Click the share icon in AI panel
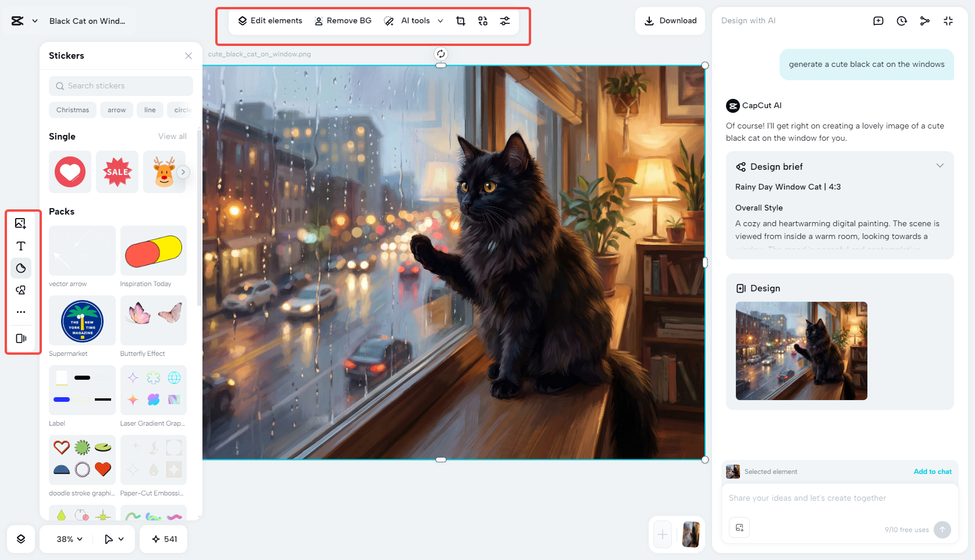The width and height of the screenshot is (975, 560). (x=925, y=21)
